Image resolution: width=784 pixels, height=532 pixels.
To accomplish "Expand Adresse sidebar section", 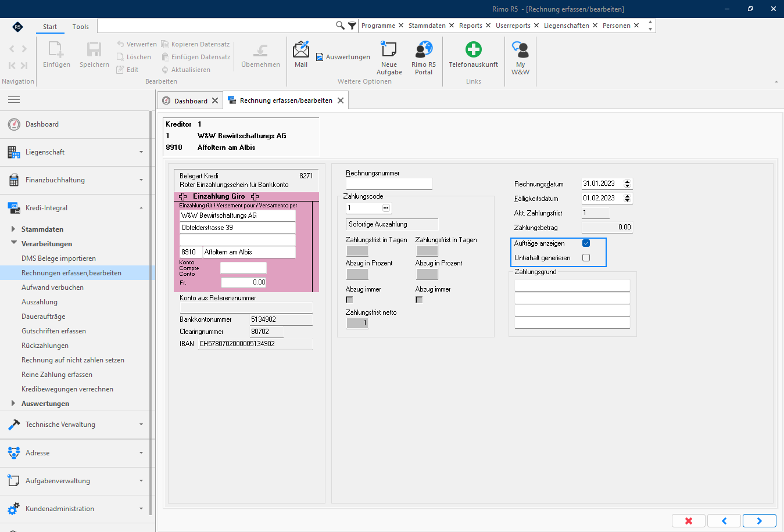I will click(76, 452).
